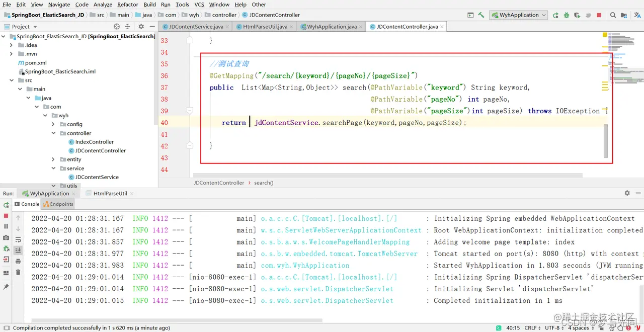Open the Run panel settings gear
Viewport: 644px width, 332px height.
[627, 193]
